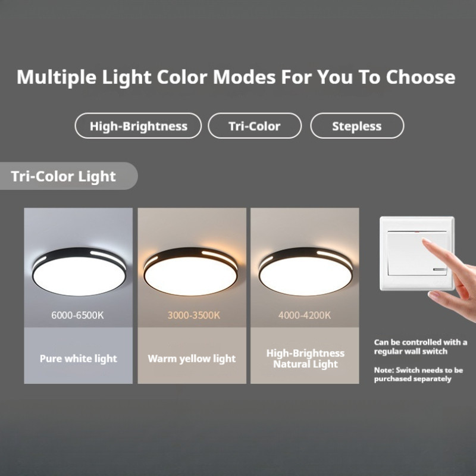Click the switch purchased separately note
The width and height of the screenshot is (476, 476).
[x=419, y=374]
